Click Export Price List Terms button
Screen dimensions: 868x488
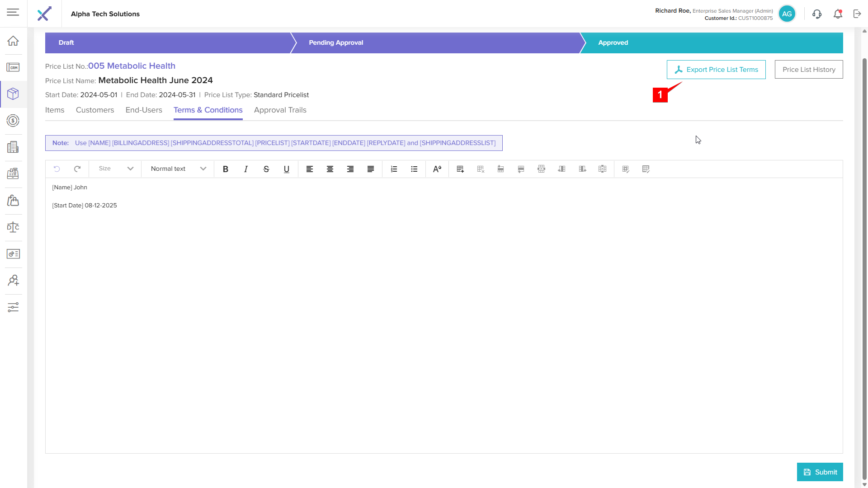click(x=716, y=70)
